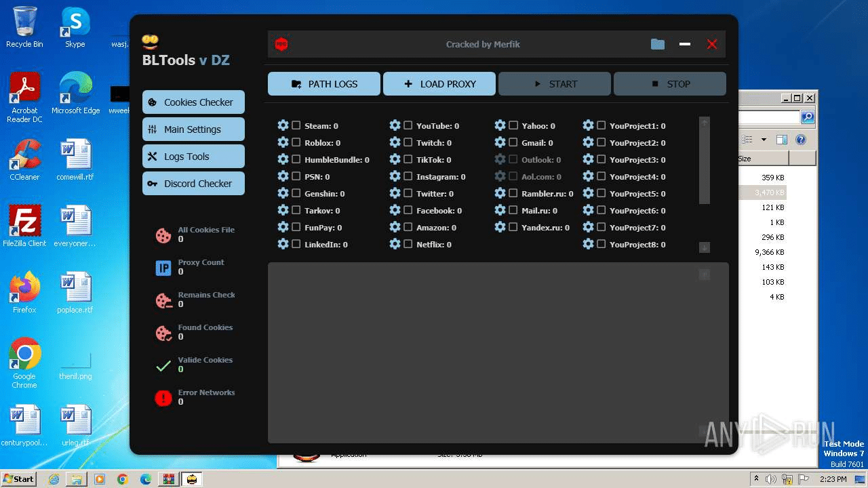Screen dimensions: 868x488
Task: Open Yandex.ru settings gear
Action: 500,227
